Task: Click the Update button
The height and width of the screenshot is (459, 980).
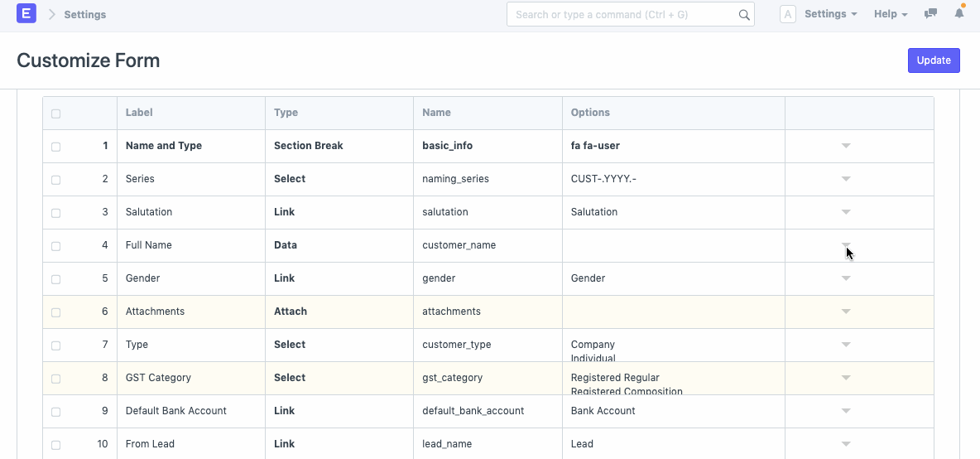Action: click(934, 60)
